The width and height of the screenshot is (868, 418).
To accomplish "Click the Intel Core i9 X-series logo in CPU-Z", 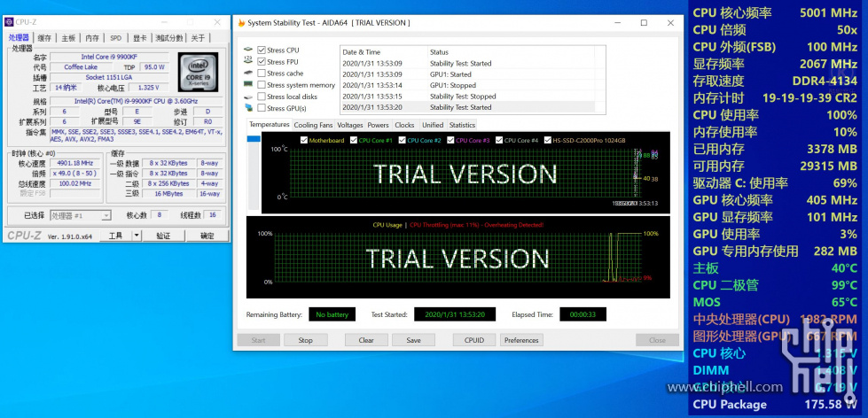I will (199, 72).
